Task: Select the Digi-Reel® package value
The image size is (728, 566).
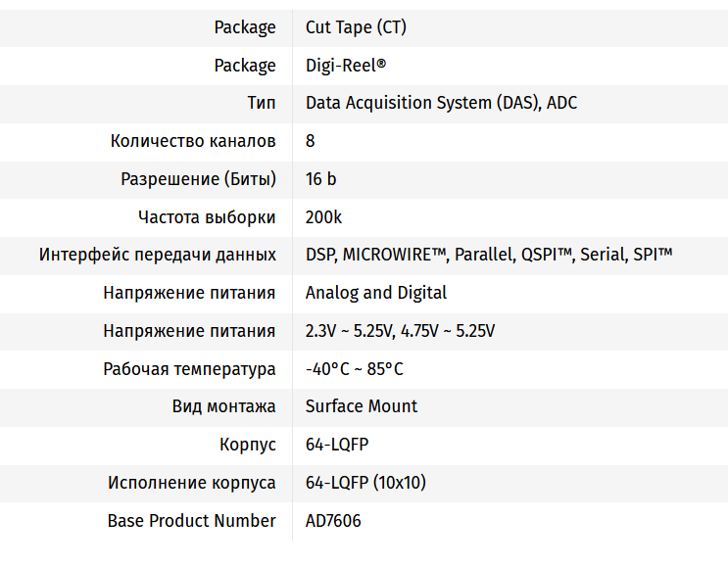Action: click(x=346, y=66)
